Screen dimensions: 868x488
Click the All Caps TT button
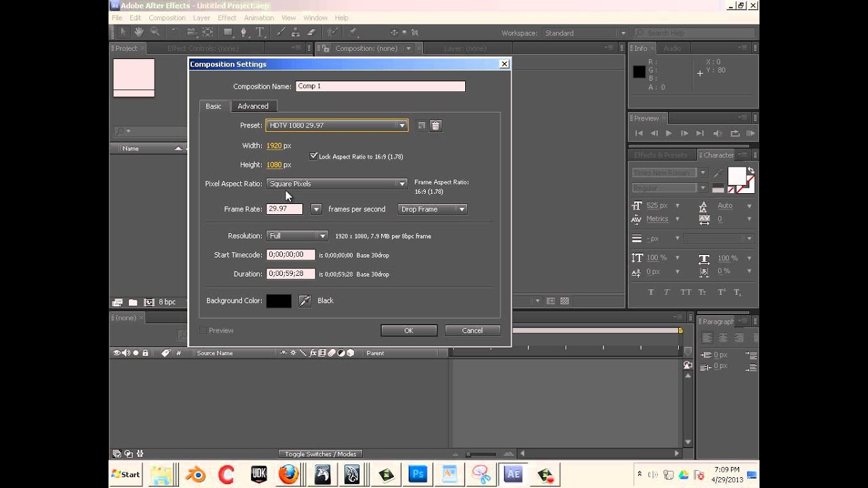pyautogui.click(x=686, y=292)
